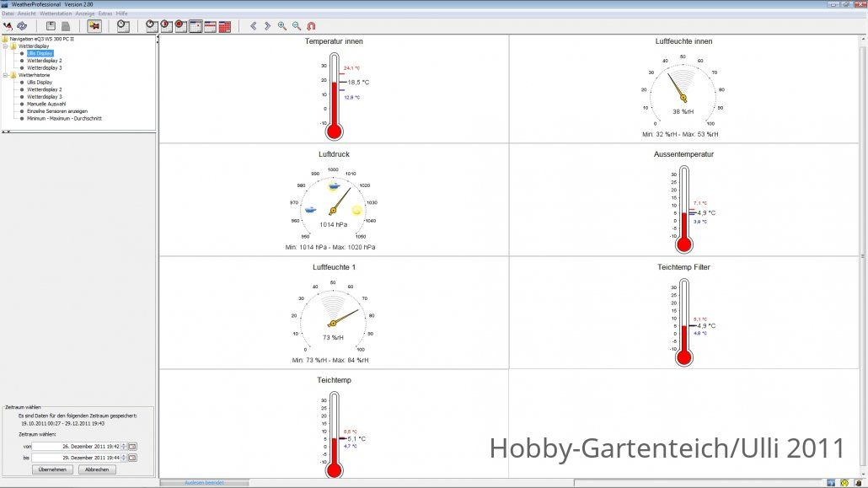Click the stepper arrows on 'von' date
The image size is (868, 488).
[x=124, y=447]
